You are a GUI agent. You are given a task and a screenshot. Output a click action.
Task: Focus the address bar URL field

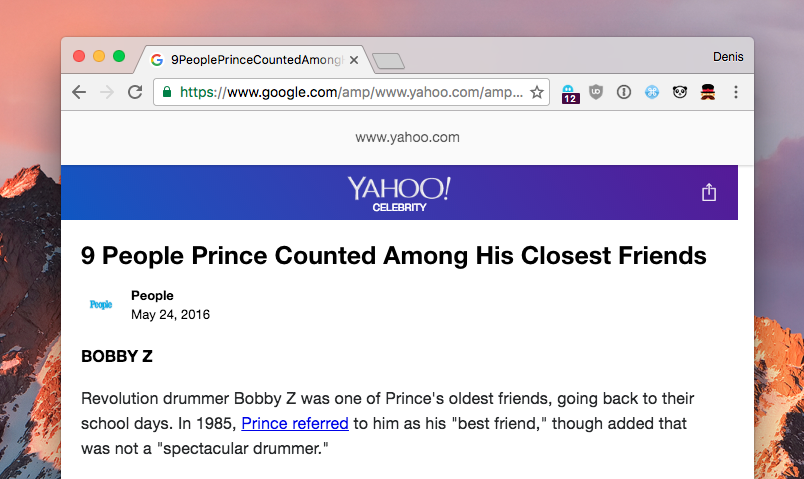[351, 92]
